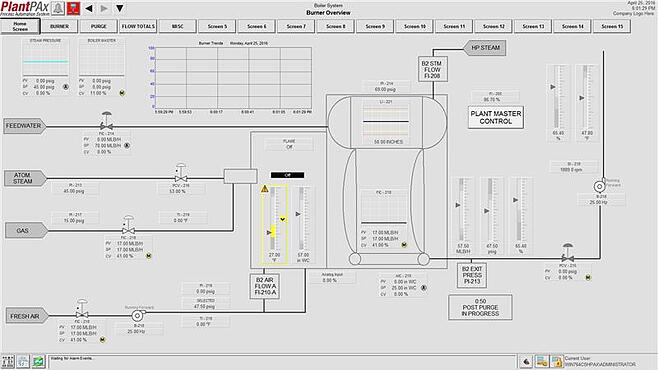Click the ATOM STEAM source label
The width and height of the screenshot is (658, 370).
pos(25,178)
